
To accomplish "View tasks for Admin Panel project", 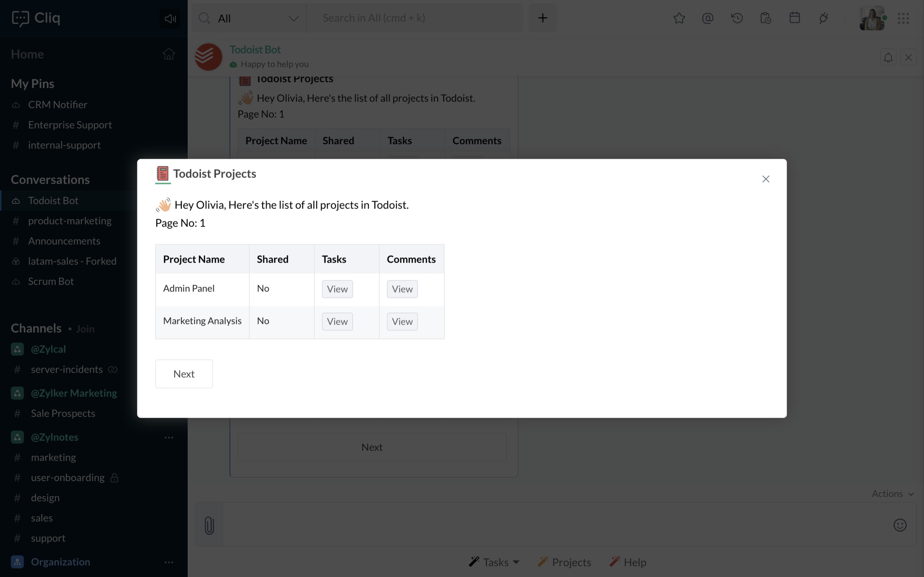I will click(337, 288).
